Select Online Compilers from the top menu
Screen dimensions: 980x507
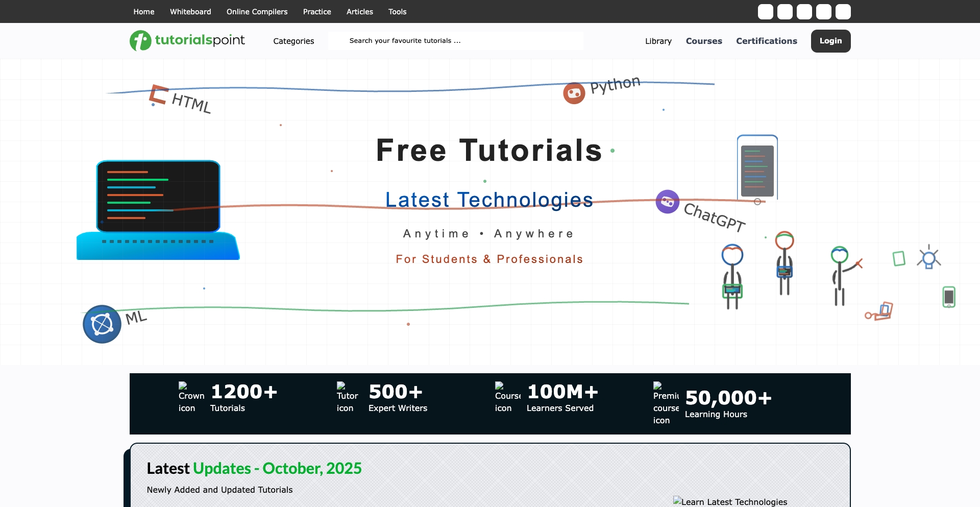click(x=257, y=11)
